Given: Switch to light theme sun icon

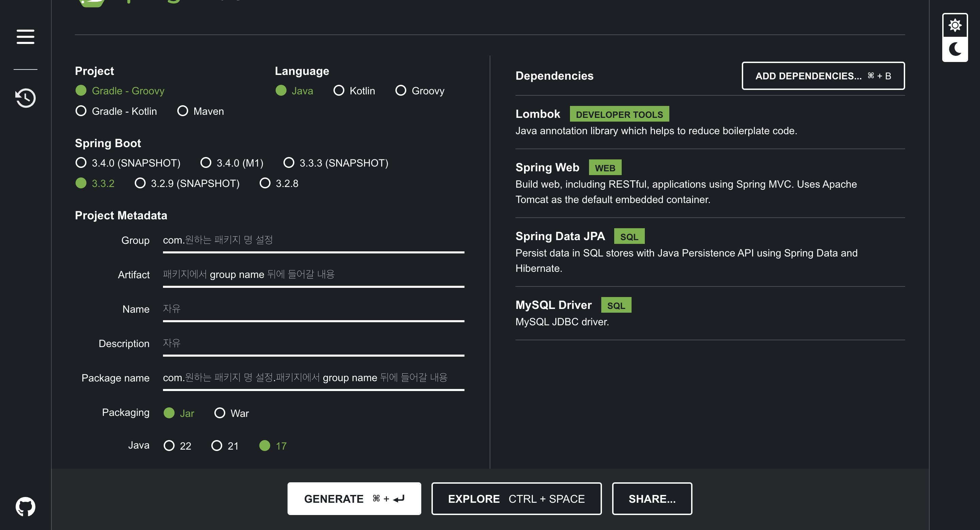Looking at the screenshot, I should click(x=954, y=26).
